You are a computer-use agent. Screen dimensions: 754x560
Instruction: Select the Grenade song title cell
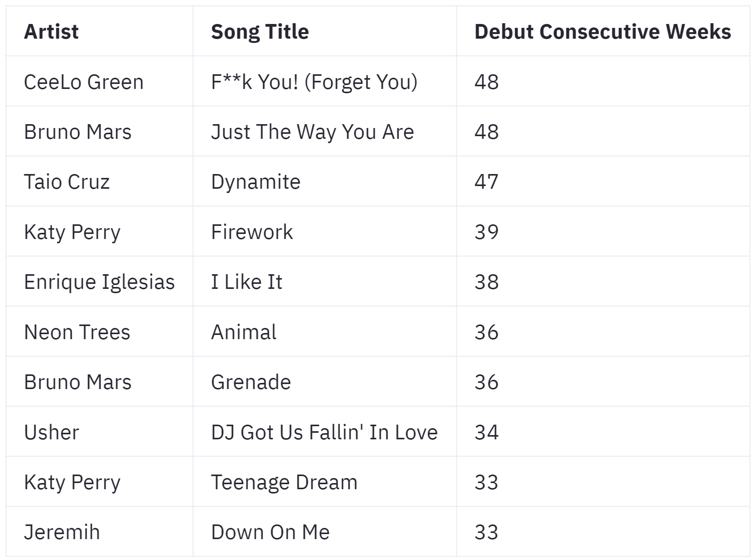(x=251, y=382)
